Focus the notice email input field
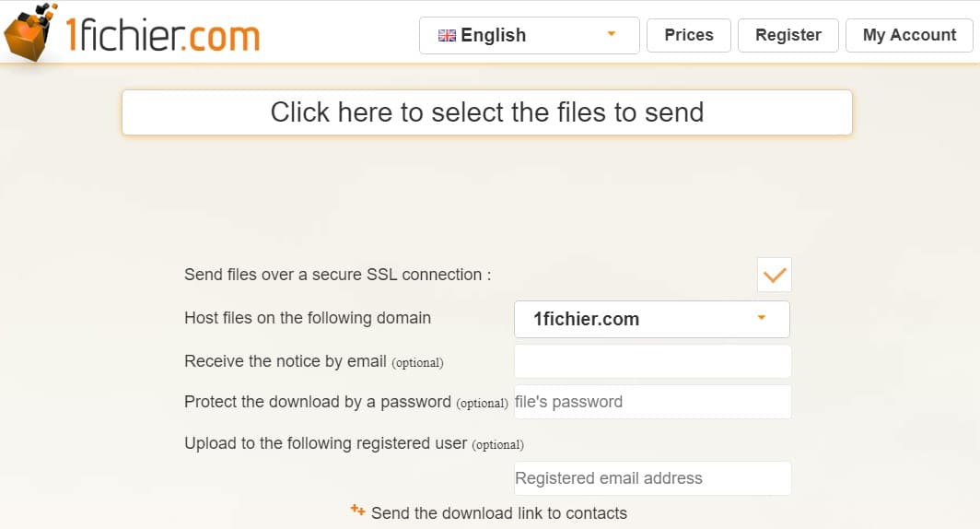Screen dimensions: 980x529 [x=652, y=361]
